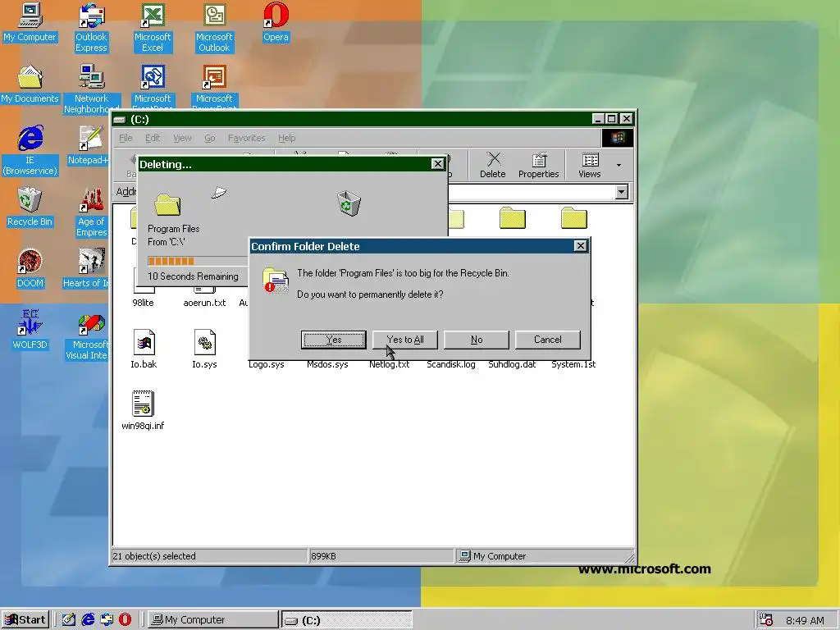Launch Notepad+ from Quick Launch bar
The width and height of the screenshot is (840, 630).
pyautogui.click(x=69, y=620)
